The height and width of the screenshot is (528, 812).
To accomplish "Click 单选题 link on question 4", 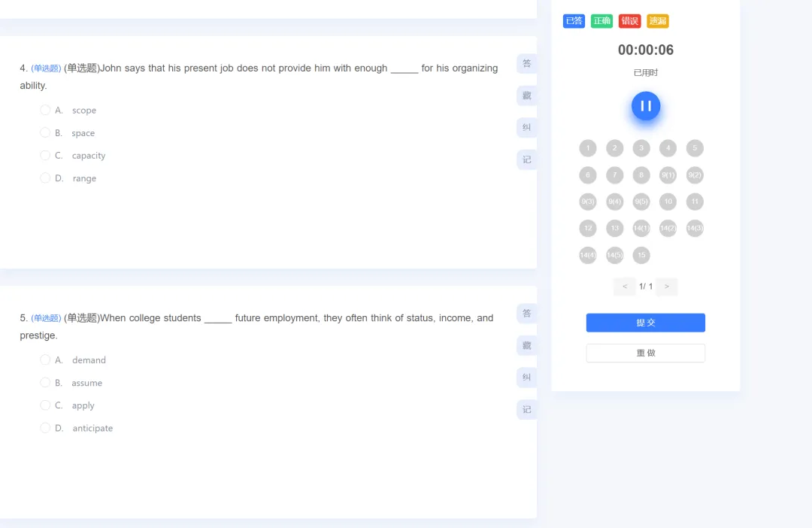I will pyautogui.click(x=46, y=68).
